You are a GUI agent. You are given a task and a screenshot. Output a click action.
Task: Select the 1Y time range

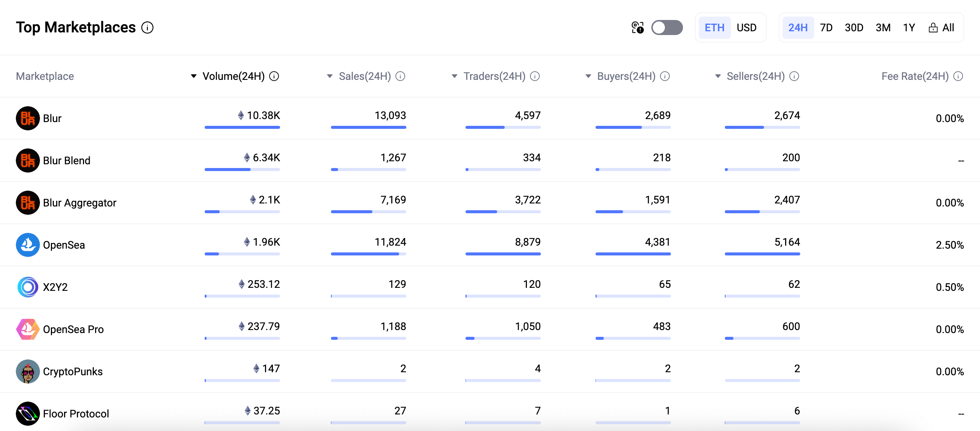point(909,28)
